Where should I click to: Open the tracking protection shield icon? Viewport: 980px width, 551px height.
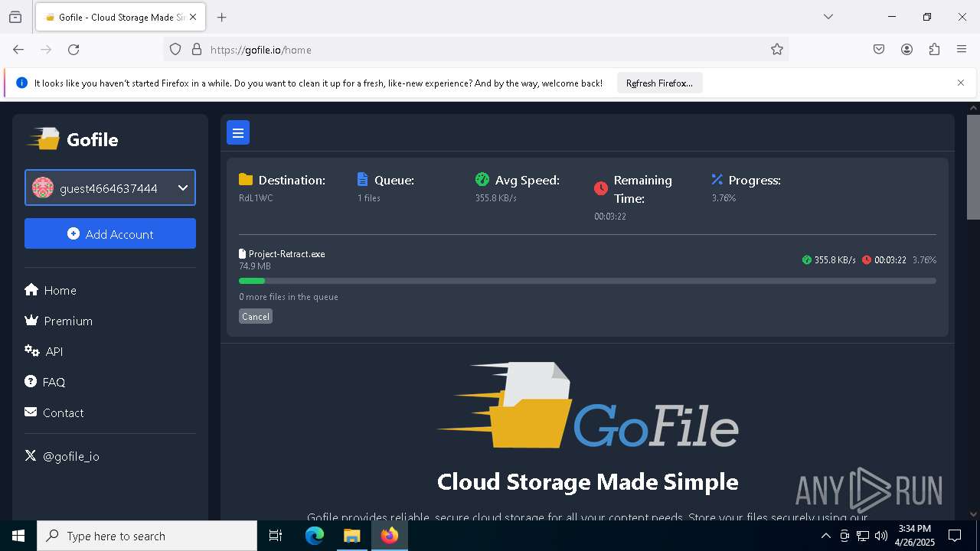[x=175, y=50]
